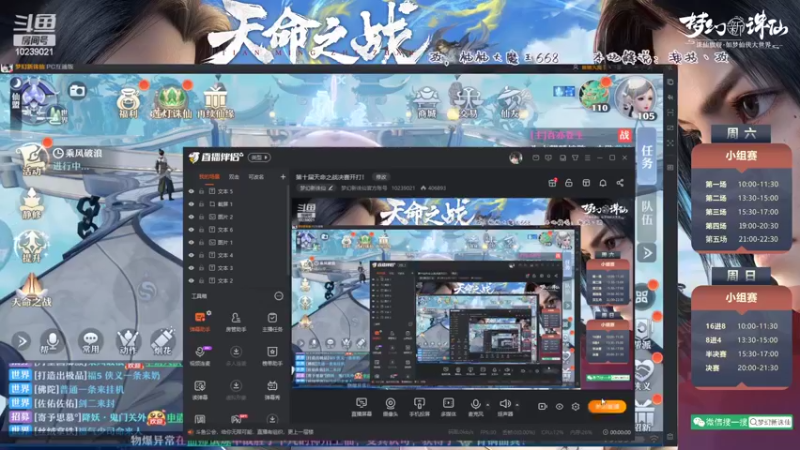
Task: Click the gift box icon with red badge
Action: point(552,183)
